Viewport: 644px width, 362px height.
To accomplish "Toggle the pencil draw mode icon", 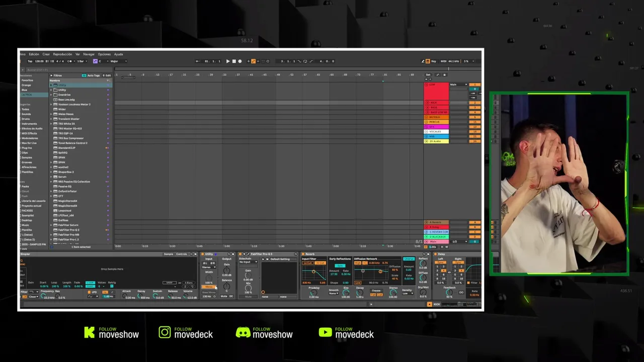I will pyautogui.click(x=423, y=61).
